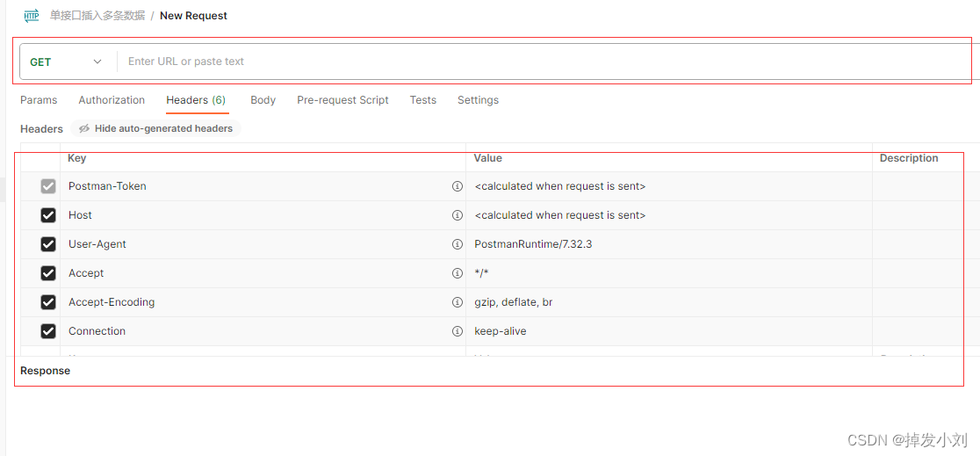Open info icon for Accept header
980x456 pixels.
[x=457, y=273]
